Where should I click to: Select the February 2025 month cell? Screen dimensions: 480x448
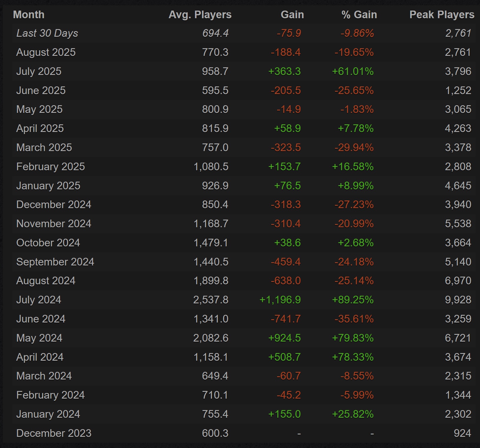(51, 167)
